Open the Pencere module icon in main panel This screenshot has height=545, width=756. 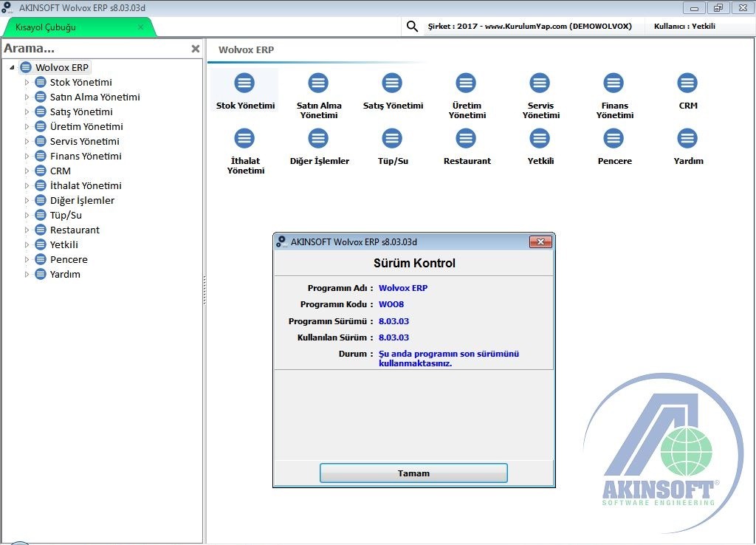click(614, 138)
